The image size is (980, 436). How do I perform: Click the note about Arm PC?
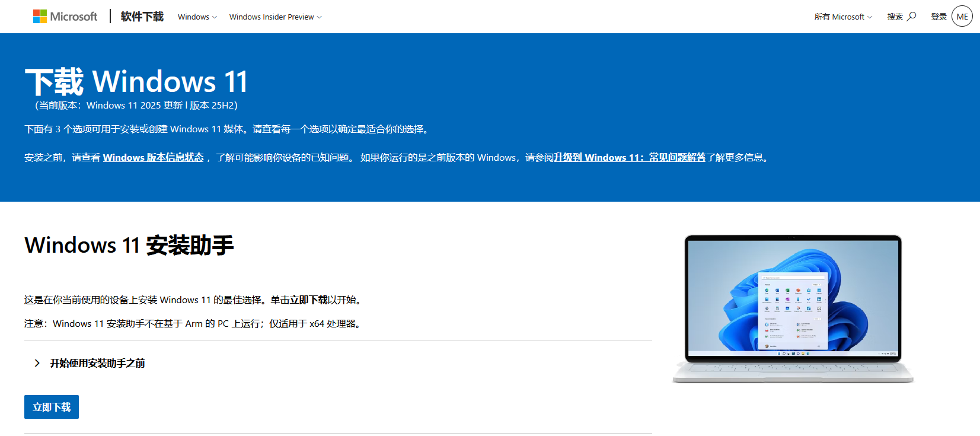[194, 323]
